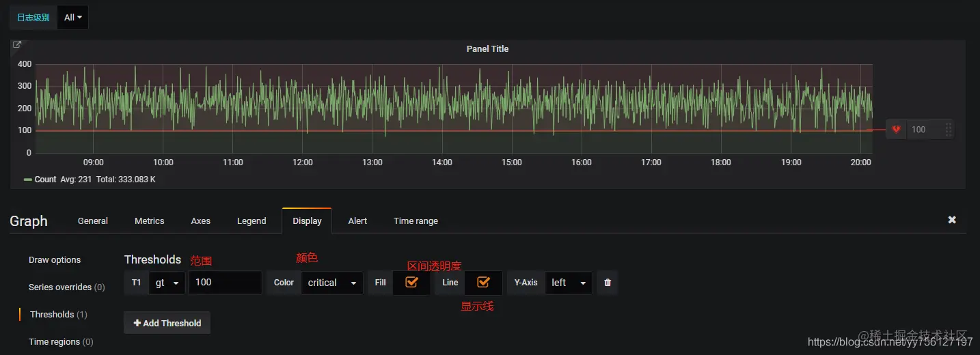980x355 pixels.
Task: Open Draw options section
Action: [55, 260]
